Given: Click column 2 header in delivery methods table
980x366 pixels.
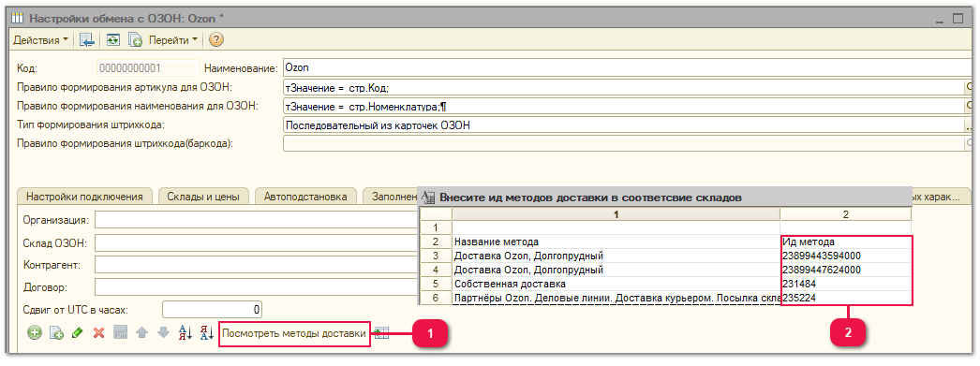Looking at the screenshot, I should click(x=846, y=214).
